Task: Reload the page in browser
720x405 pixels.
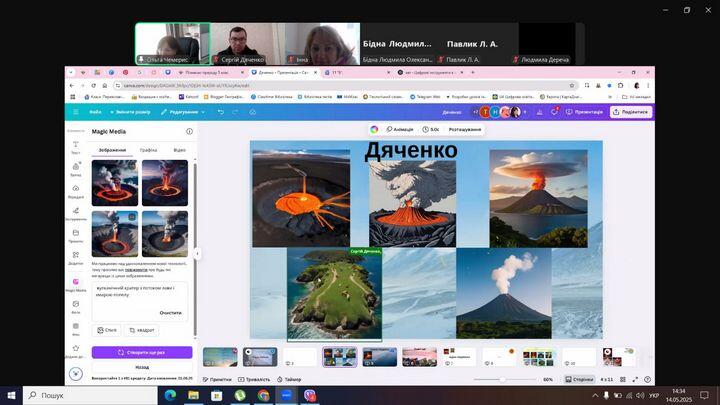Action: pyautogui.click(x=94, y=85)
